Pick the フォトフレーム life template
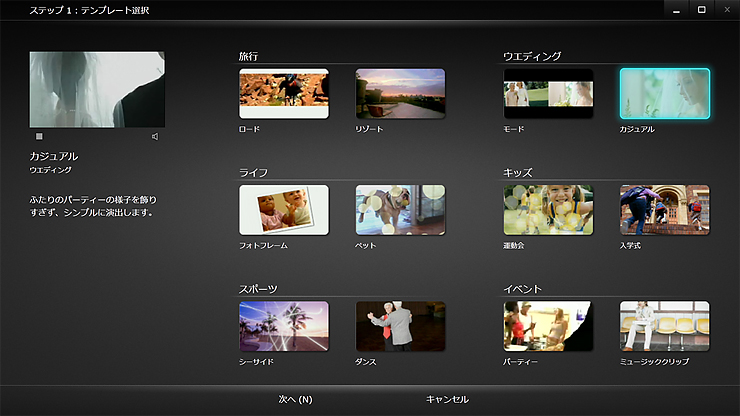Viewport: 740px width, 416px height. pos(284,210)
